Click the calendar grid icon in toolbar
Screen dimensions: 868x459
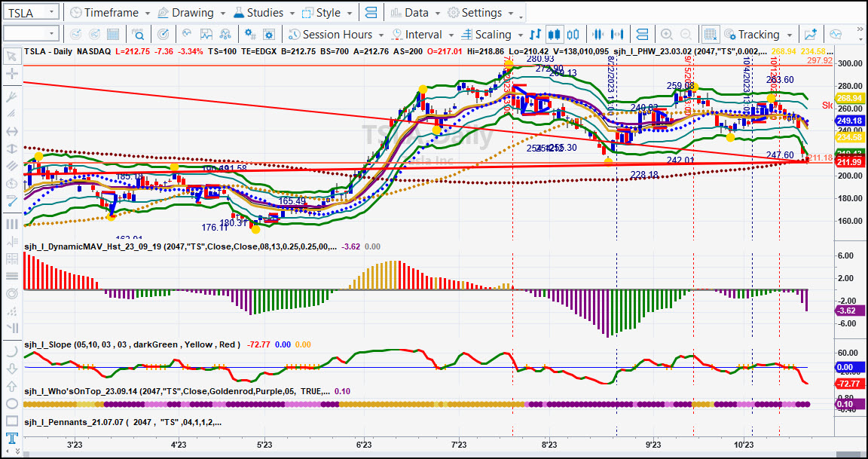(113, 35)
